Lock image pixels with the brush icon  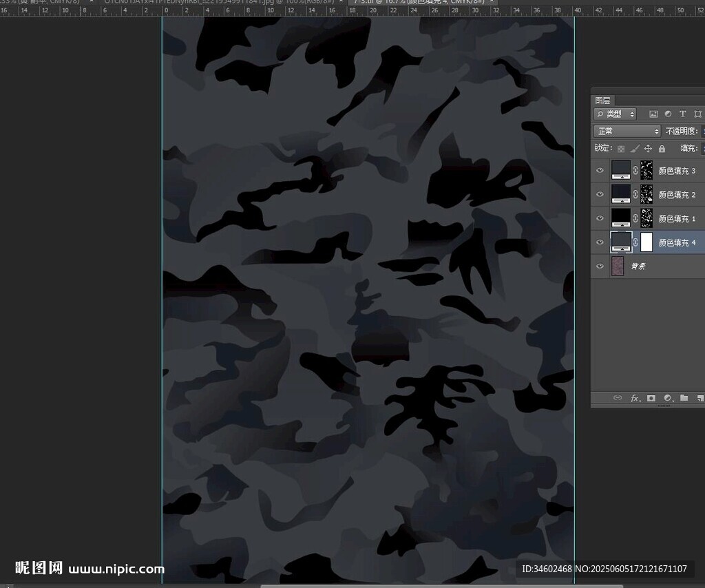pyautogui.click(x=634, y=148)
